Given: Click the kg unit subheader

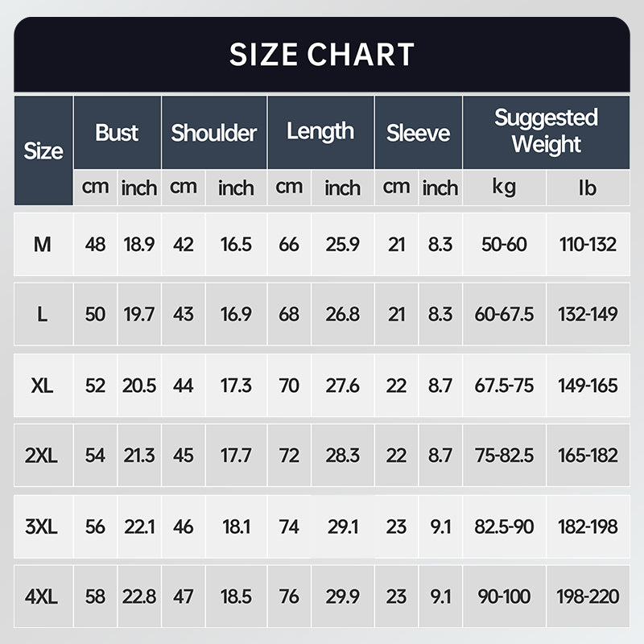Looking at the screenshot, I should pyautogui.click(x=504, y=188).
